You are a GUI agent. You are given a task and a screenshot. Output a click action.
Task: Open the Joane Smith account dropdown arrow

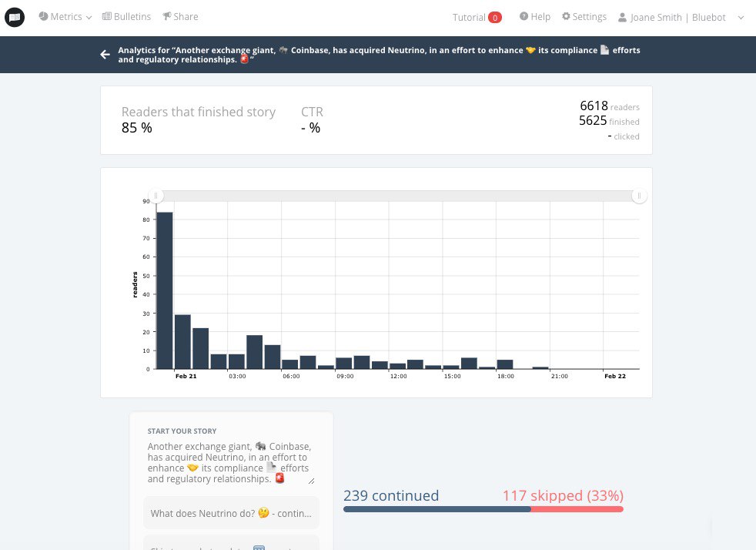741,18
